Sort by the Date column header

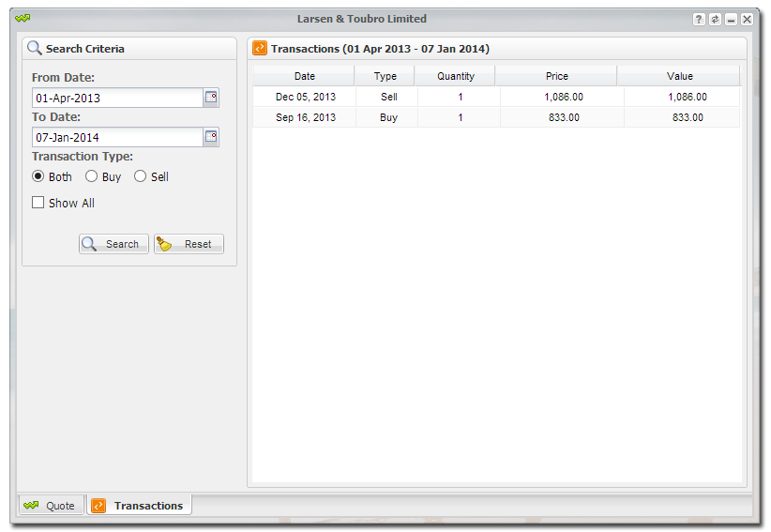[304, 76]
